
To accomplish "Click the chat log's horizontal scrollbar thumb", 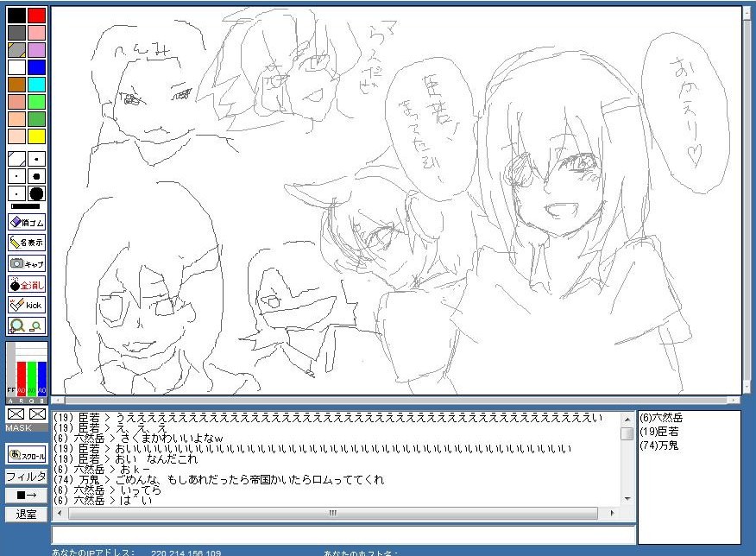I will click(332, 513).
